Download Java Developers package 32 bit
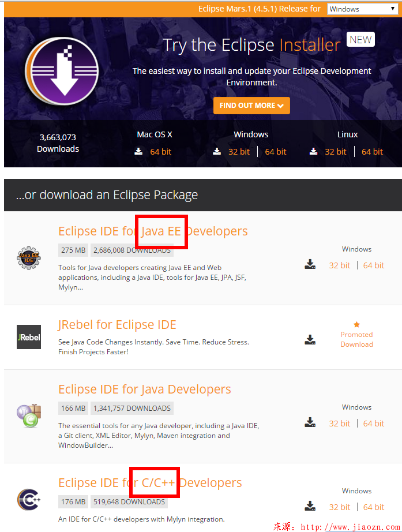402x532 pixels. pyautogui.click(x=340, y=424)
